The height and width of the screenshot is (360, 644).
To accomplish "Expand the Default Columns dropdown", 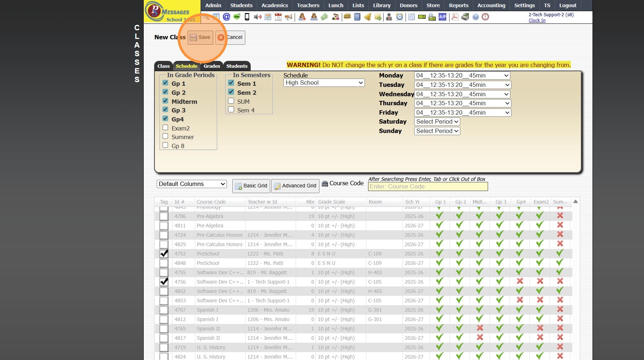I will (192, 184).
